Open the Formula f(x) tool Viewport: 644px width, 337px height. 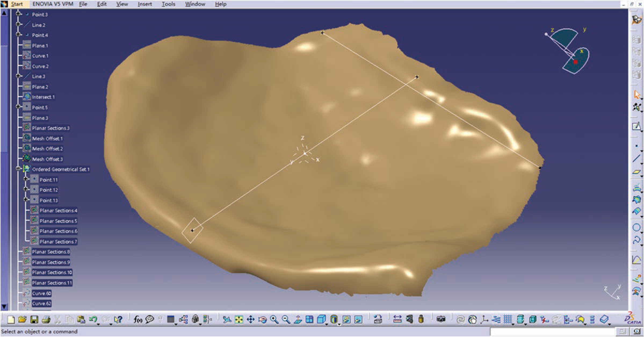coord(138,320)
